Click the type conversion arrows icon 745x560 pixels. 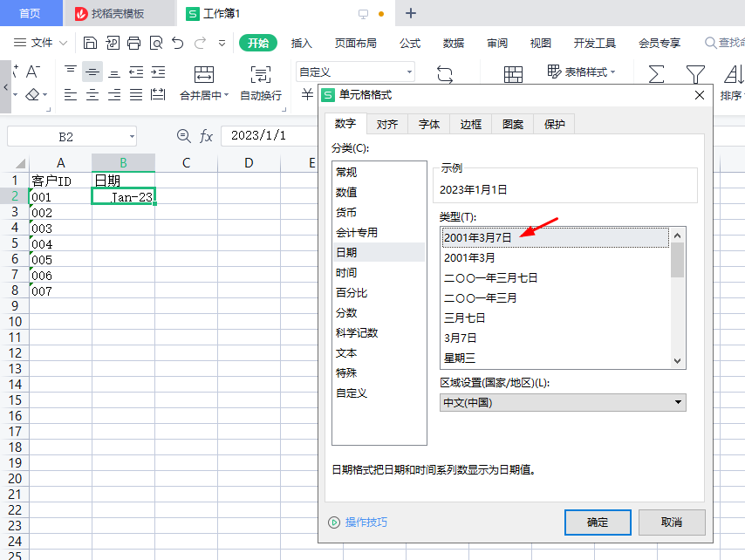click(445, 74)
